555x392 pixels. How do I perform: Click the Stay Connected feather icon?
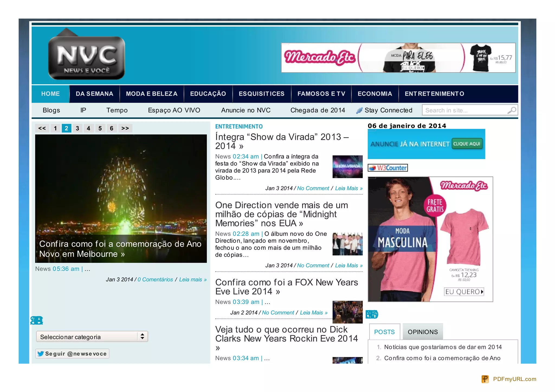pos(359,111)
